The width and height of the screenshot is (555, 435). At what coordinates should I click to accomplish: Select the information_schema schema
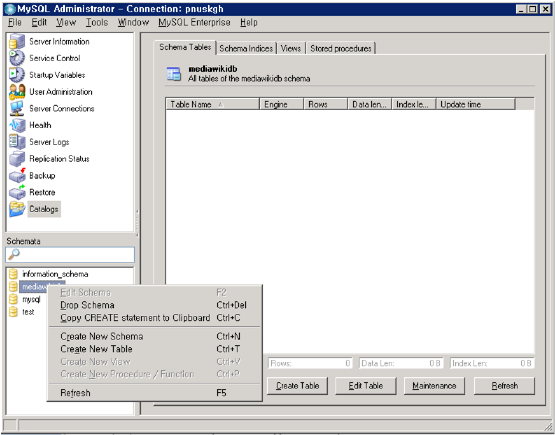55,274
